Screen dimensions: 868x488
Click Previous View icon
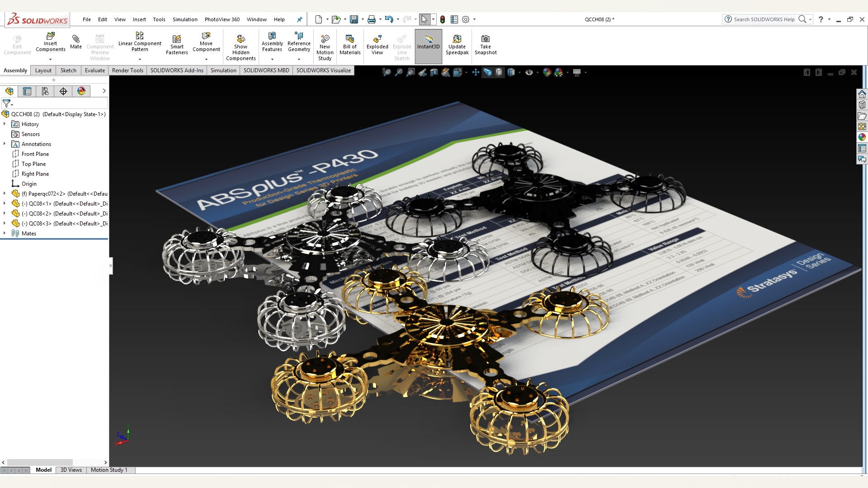[x=422, y=72]
